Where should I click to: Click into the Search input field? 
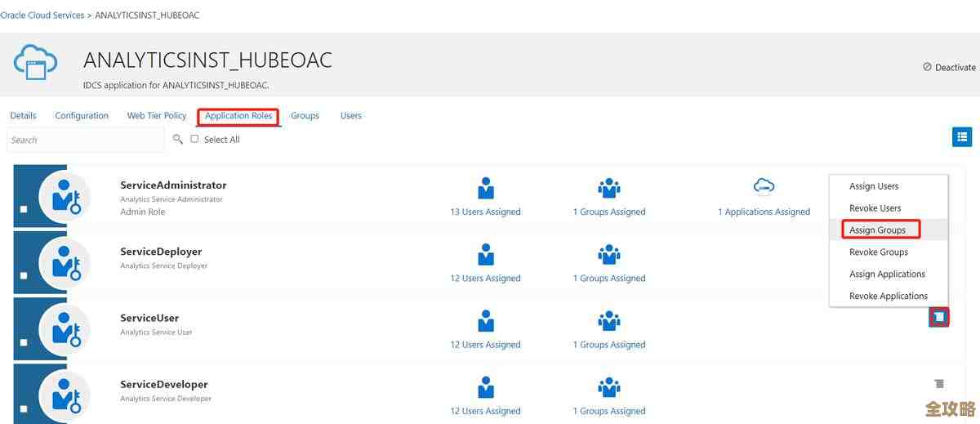[86, 140]
